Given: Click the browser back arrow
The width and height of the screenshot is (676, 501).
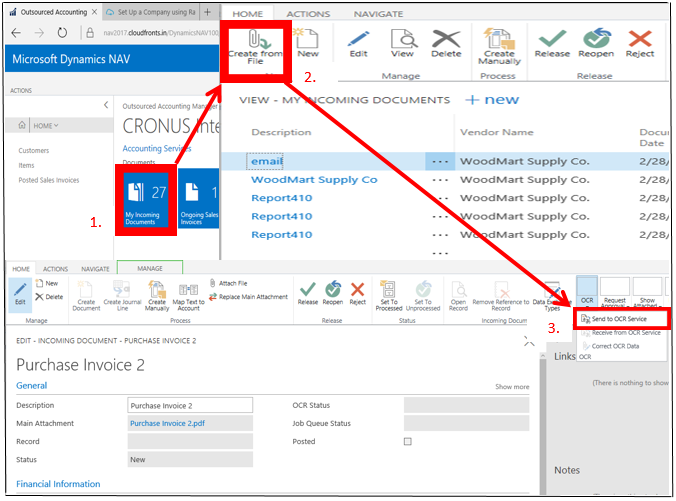Looking at the screenshot, I should click(x=16, y=33).
